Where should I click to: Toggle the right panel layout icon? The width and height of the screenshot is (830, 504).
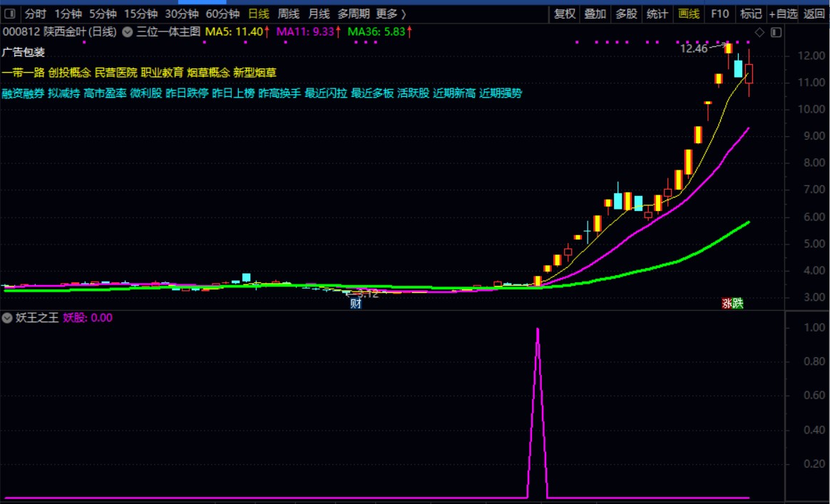[x=776, y=33]
